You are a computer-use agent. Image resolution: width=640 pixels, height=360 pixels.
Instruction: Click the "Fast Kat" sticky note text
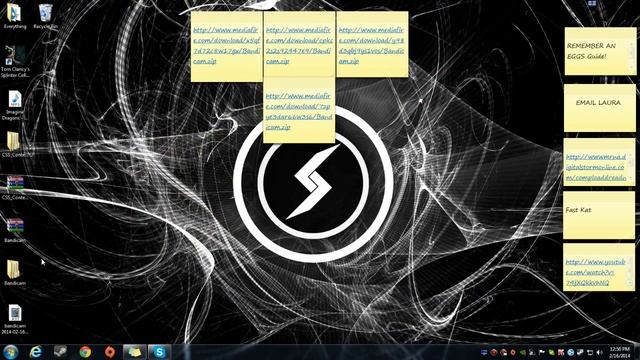pos(578,210)
